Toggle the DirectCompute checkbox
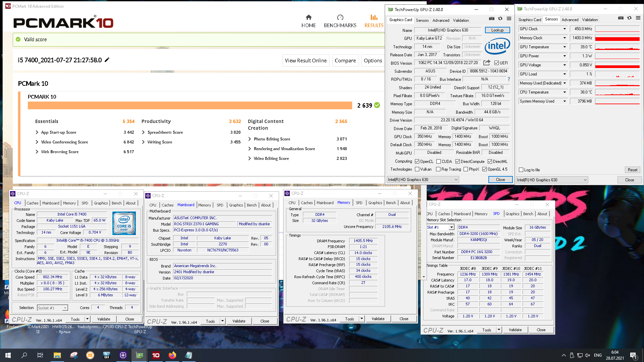 coord(458,162)
